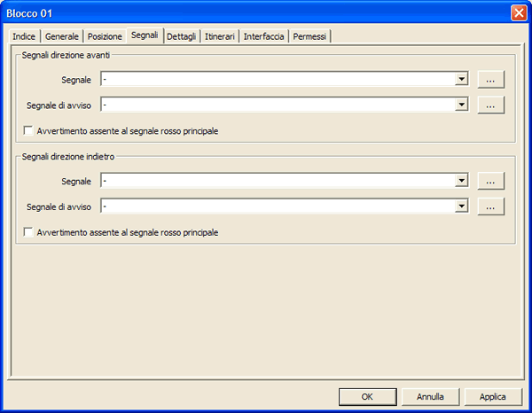Enable Avvertimento assente checkbox under direzione avanti
The image size is (532, 413).
click(29, 130)
